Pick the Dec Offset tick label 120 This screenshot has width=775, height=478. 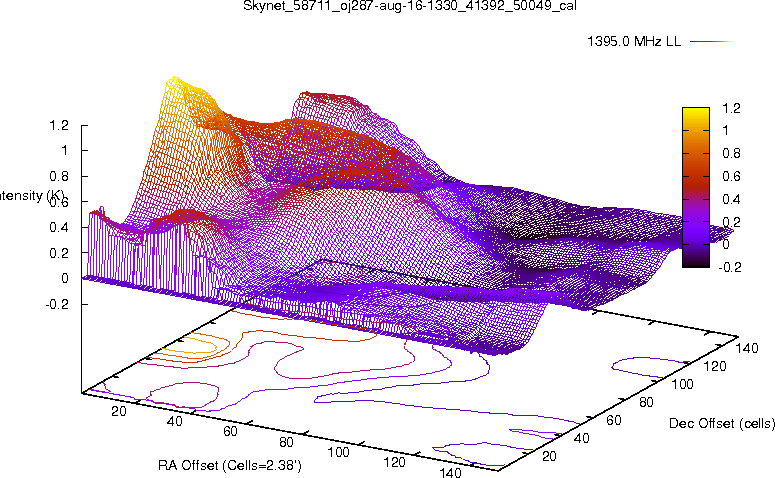(x=715, y=367)
